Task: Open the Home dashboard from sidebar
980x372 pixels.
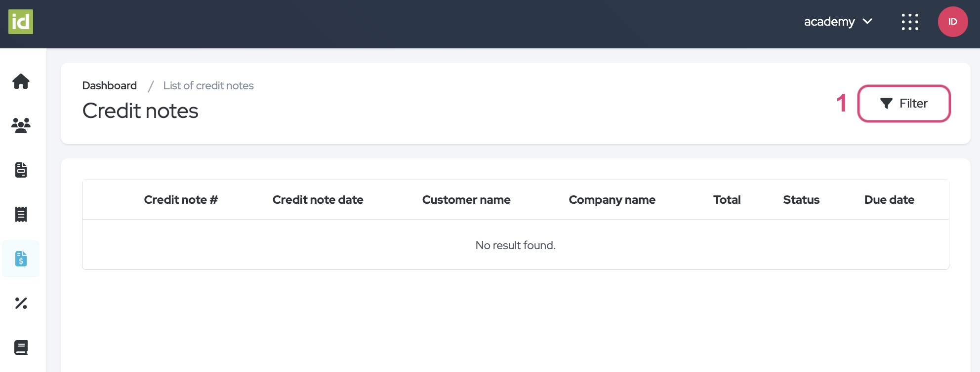Action: tap(21, 81)
